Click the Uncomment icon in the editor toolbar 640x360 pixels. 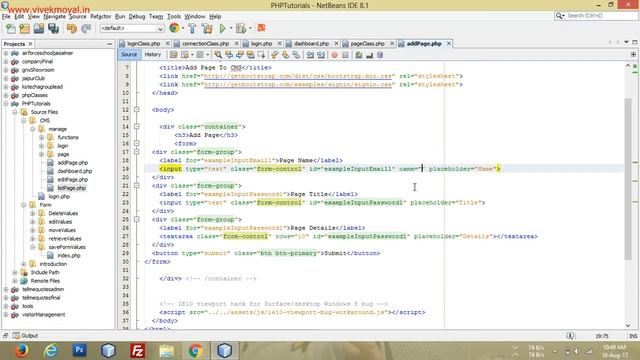click(369, 55)
